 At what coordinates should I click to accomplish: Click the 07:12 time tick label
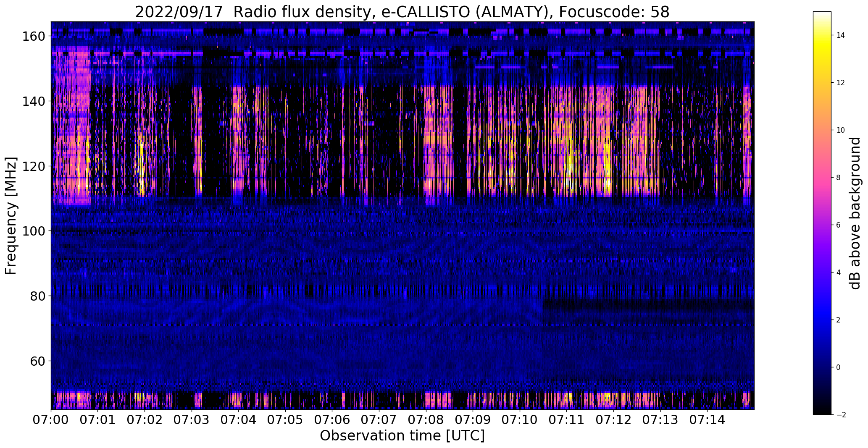[x=613, y=419]
